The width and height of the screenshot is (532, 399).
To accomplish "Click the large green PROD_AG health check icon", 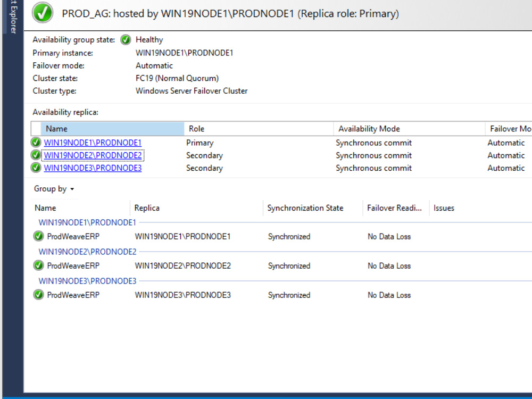I will click(x=43, y=13).
